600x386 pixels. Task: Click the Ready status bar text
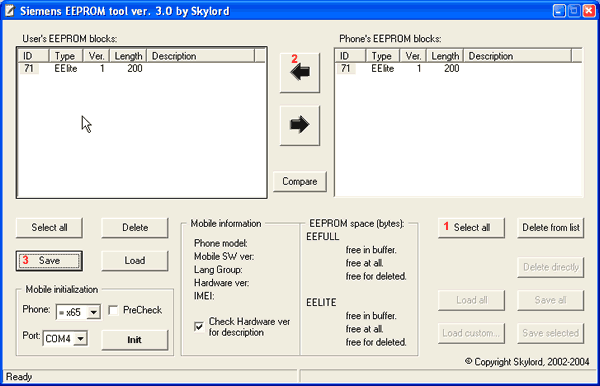(19, 377)
